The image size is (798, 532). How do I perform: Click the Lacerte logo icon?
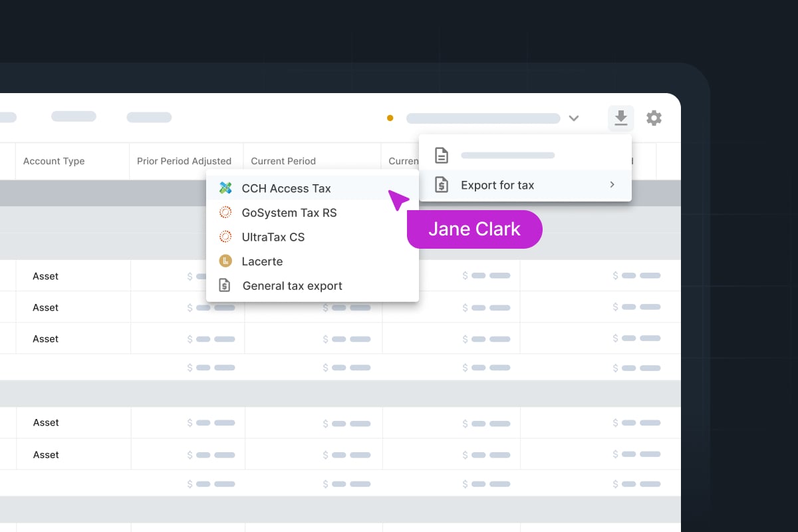click(x=225, y=261)
